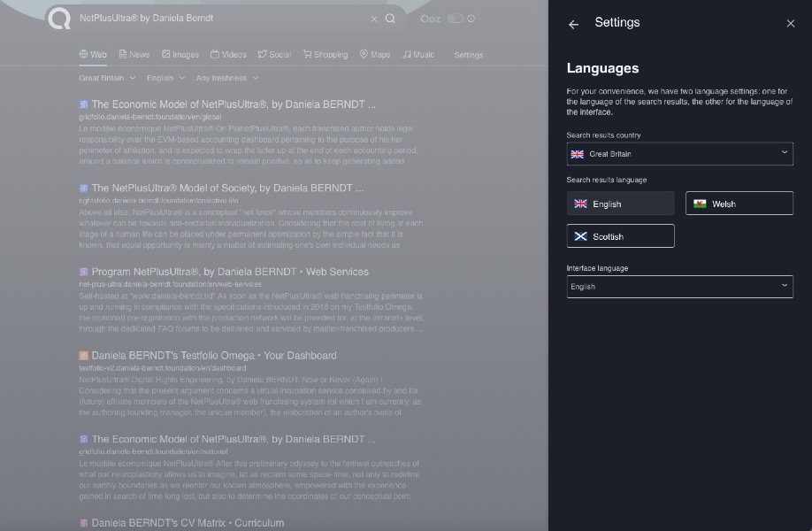Open the Maps tab
812x531 pixels.
(375, 54)
